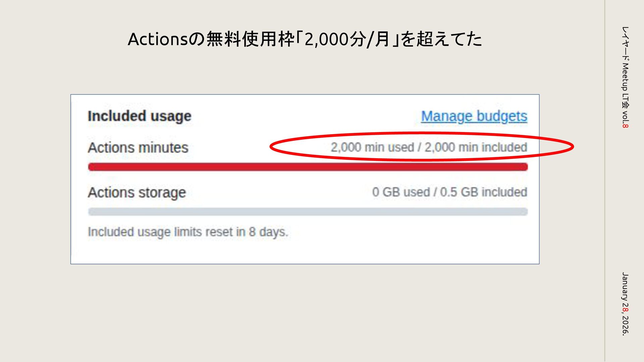Screen dimensions: 644x362
Task: Click the red 8 in "vol.8"
Action: pos(625,126)
